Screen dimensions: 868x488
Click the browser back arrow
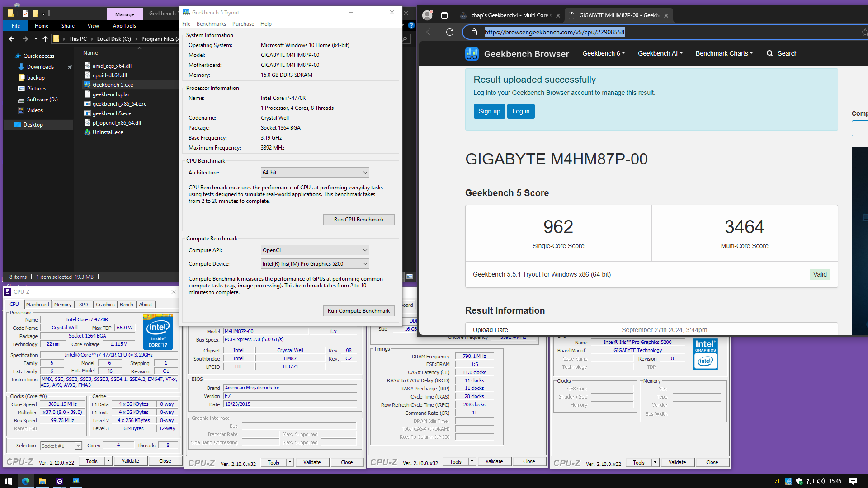[x=429, y=32]
